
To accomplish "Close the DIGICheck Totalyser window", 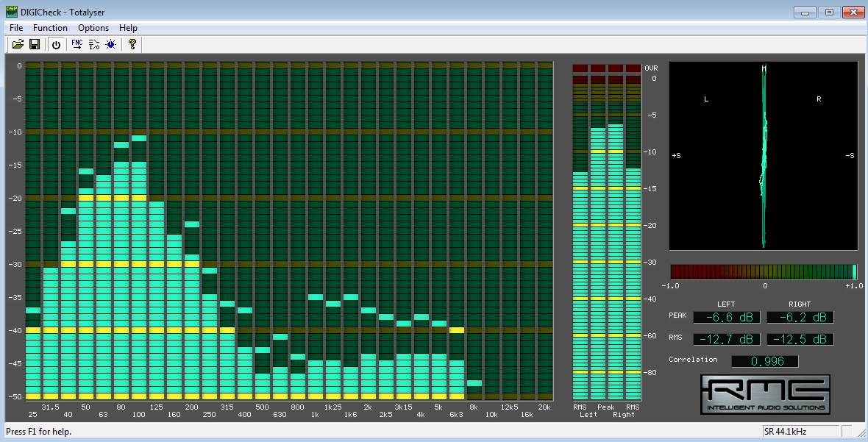I will click(853, 13).
